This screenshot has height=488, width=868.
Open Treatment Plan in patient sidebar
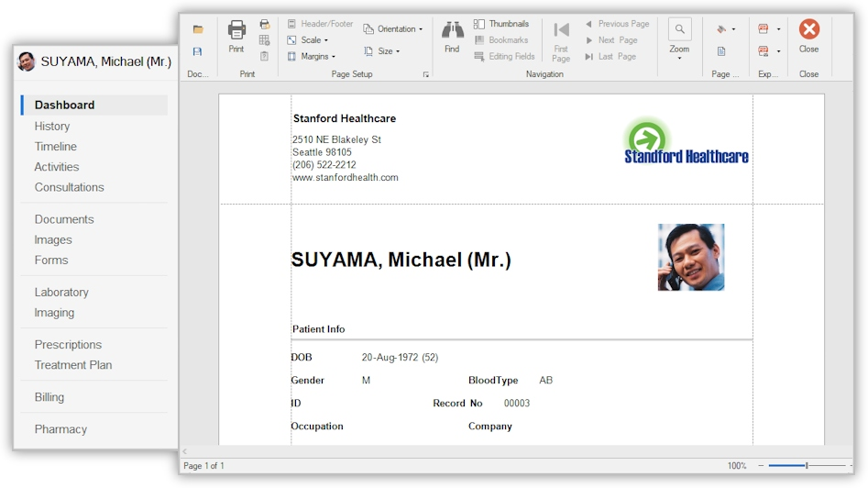tap(73, 365)
